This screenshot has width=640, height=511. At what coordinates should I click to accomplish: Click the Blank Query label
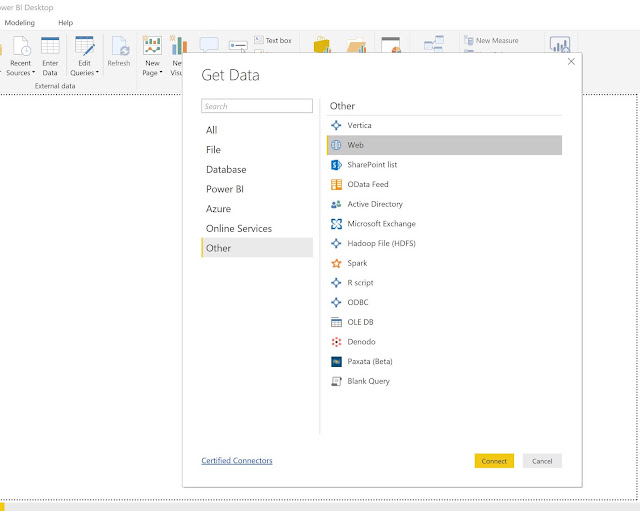(x=369, y=381)
